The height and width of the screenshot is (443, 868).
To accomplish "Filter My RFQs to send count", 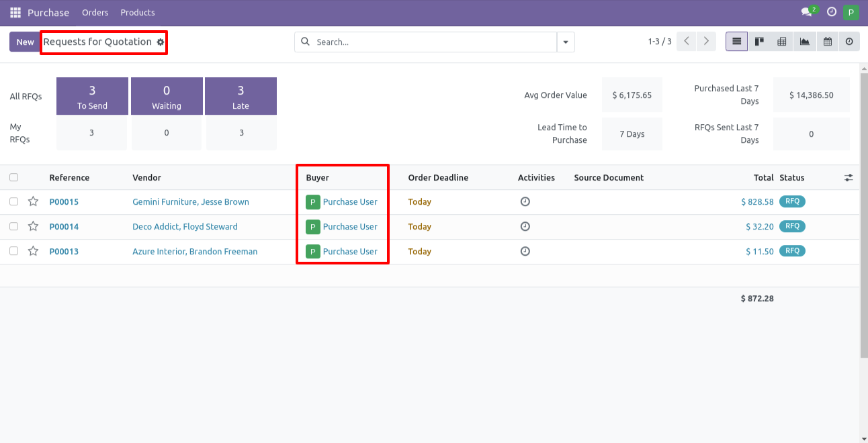I will (x=92, y=133).
